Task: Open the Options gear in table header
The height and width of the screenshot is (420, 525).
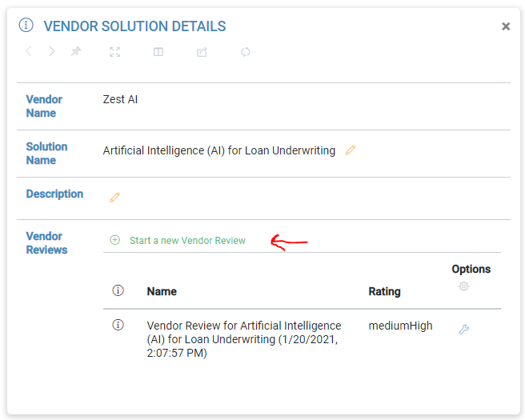Action: [463, 286]
